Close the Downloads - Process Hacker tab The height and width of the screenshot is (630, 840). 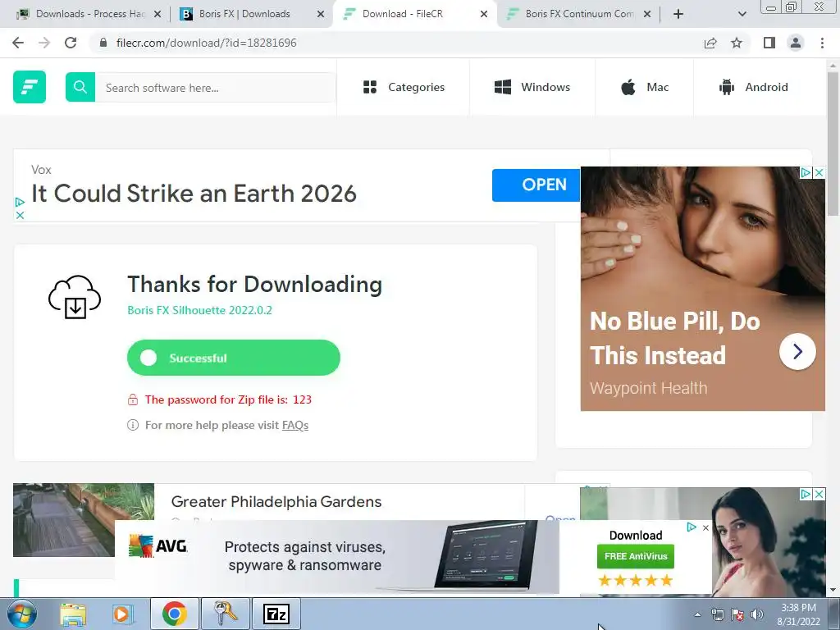157,14
